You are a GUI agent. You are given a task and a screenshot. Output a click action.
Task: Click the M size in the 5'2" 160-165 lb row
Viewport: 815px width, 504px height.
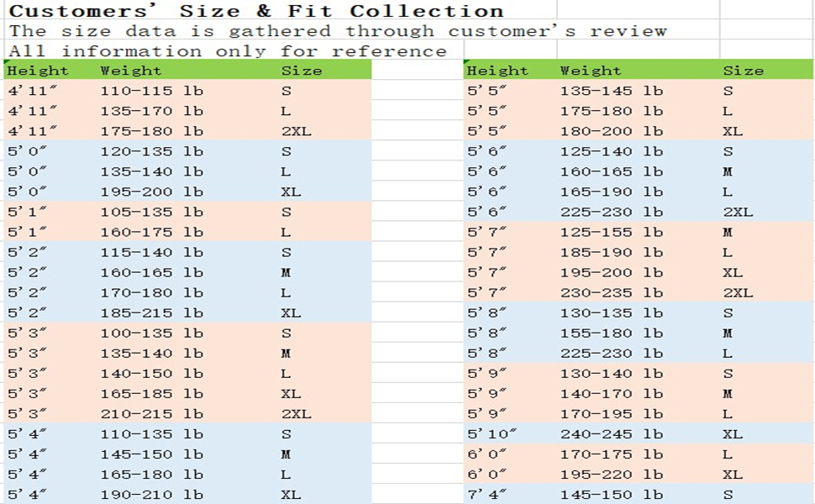[x=286, y=272]
